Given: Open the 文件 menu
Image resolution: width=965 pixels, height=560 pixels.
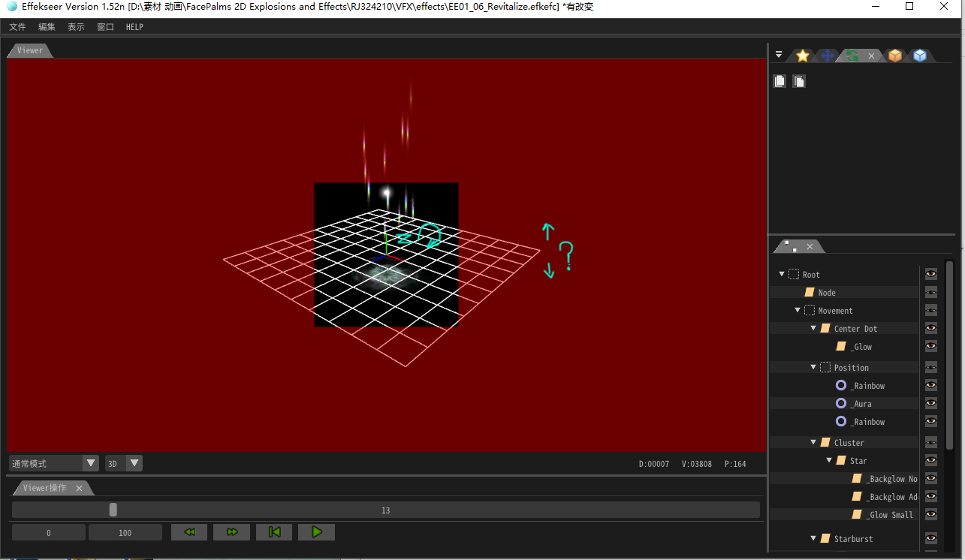Looking at the screenshot, I should pos(17,27).
